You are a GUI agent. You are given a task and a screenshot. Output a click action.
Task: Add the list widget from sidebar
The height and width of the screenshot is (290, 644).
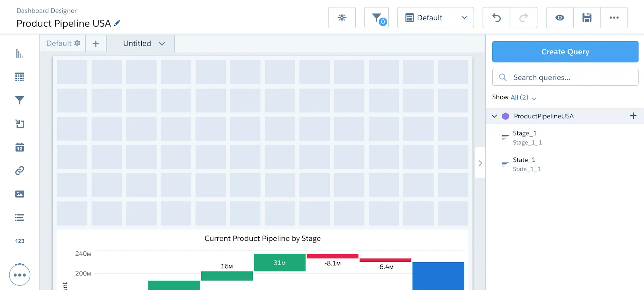(20, 217)
